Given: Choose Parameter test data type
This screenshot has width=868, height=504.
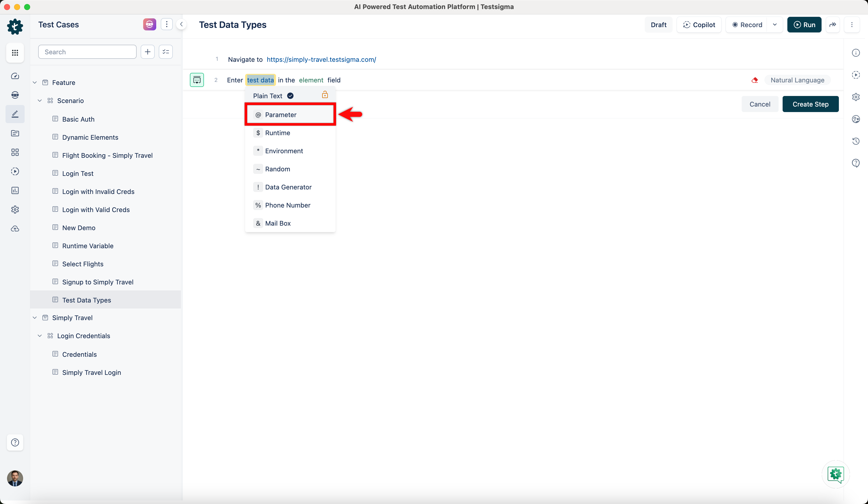Looking at the screenshot, I should point(290,115).
